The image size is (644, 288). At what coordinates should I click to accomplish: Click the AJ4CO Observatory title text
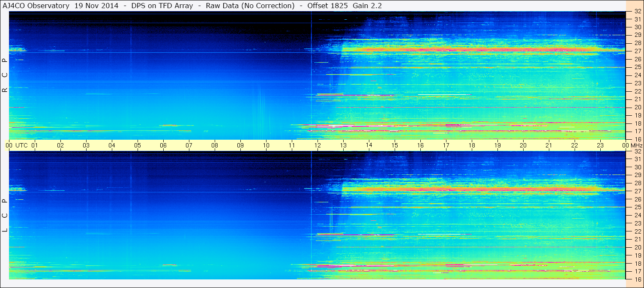(36, 6)
